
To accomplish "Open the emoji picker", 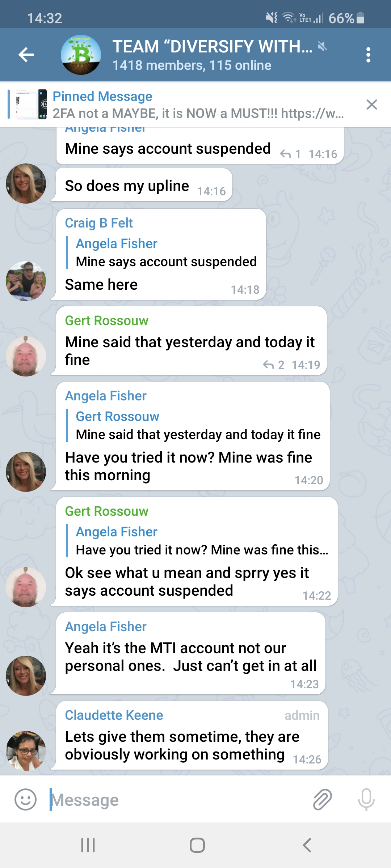I will point(25,800).
